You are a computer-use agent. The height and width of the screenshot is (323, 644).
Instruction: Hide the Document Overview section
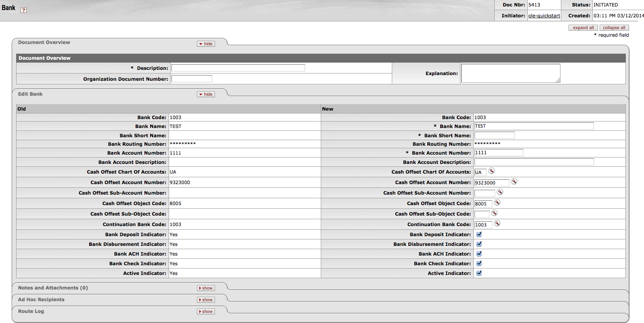pyautogui.click(x=206, y=44)
